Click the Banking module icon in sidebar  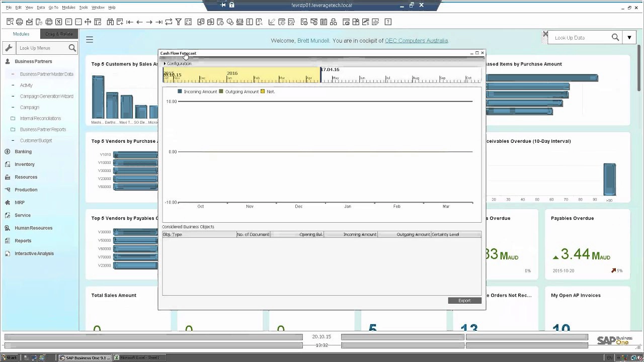(x=8, y=151)
